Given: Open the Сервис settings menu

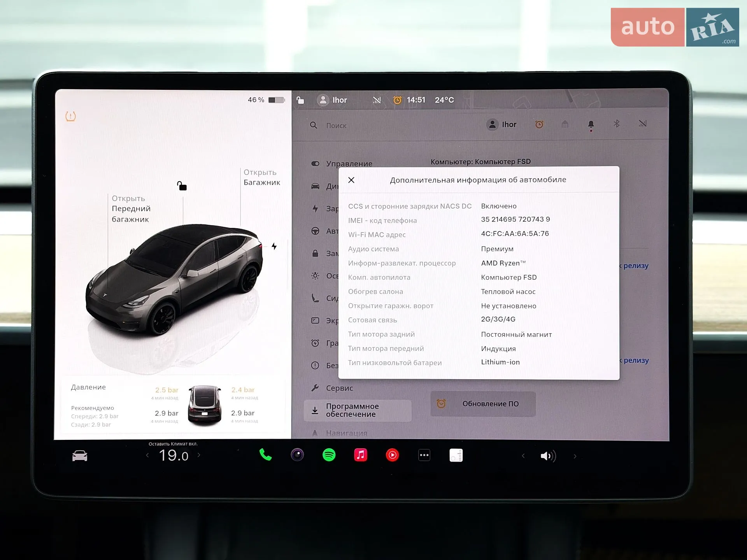Looking at the screenshot, I should pyautogui.click(x=333, y=388).
